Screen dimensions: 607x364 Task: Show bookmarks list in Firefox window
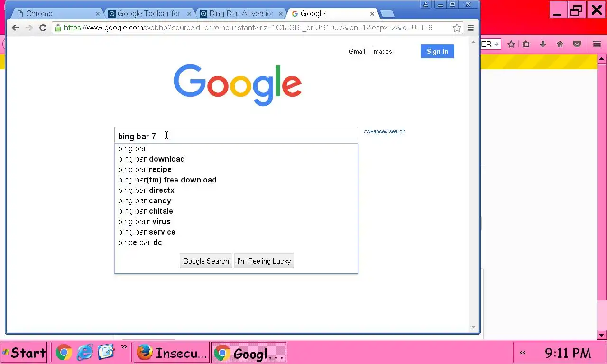(526, 44)
